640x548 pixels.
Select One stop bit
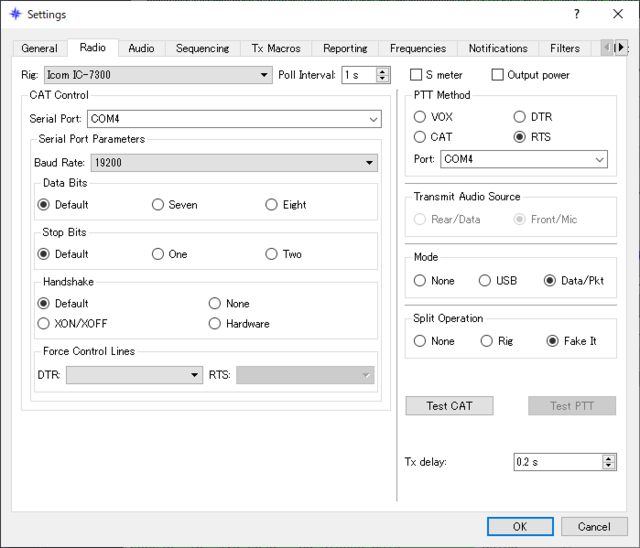tap(158, 254)
